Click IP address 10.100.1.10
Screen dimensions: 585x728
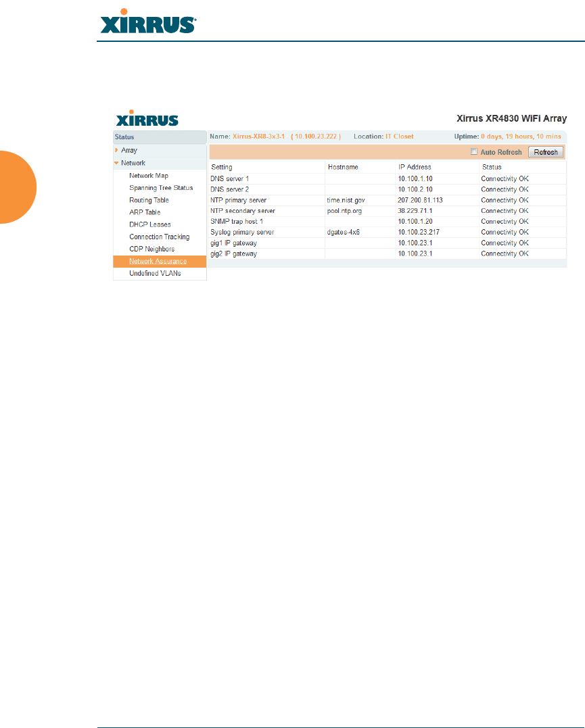(x=415, y=178)
